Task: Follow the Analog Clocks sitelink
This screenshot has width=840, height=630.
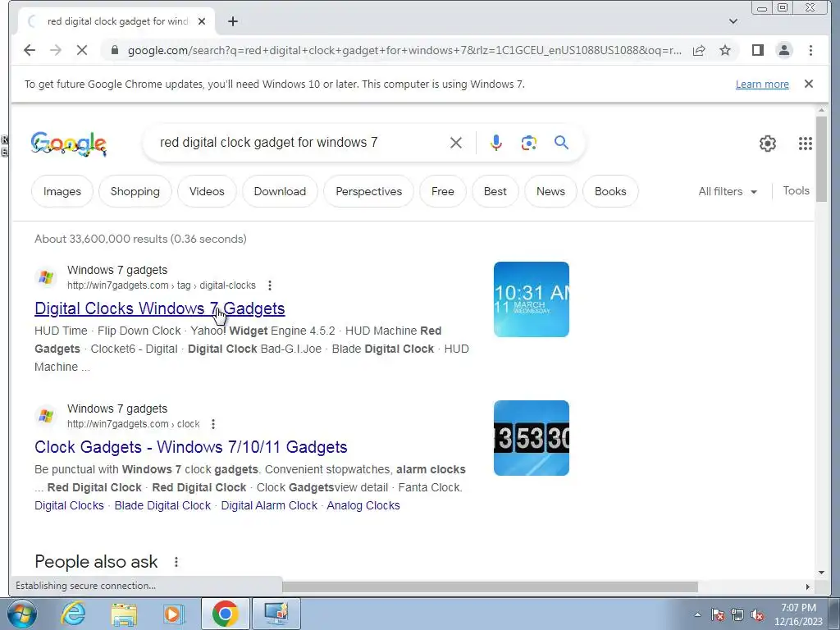Action: coord(363,505)
